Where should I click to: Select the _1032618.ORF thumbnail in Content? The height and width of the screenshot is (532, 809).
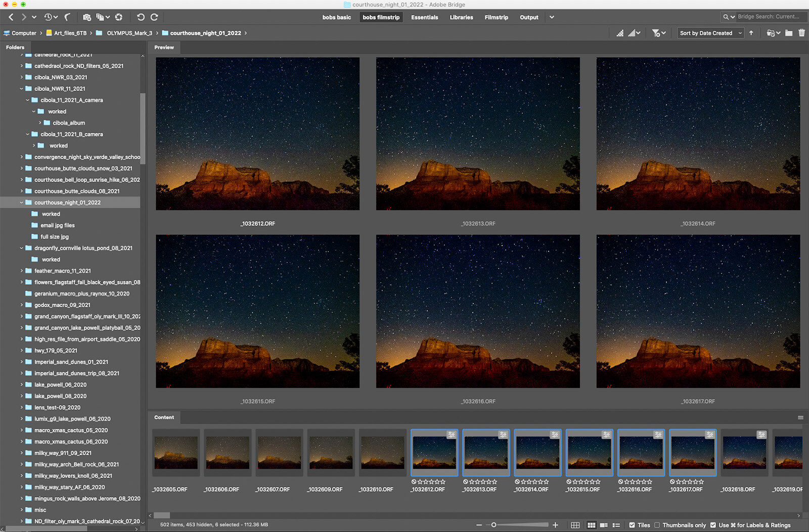click(744, 453)
